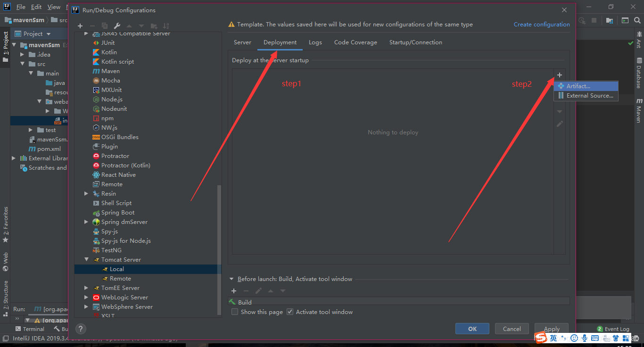Open 2: Favorites tool strip
The width and height of the screenshot is (644, 347).
tap(6, 225)
